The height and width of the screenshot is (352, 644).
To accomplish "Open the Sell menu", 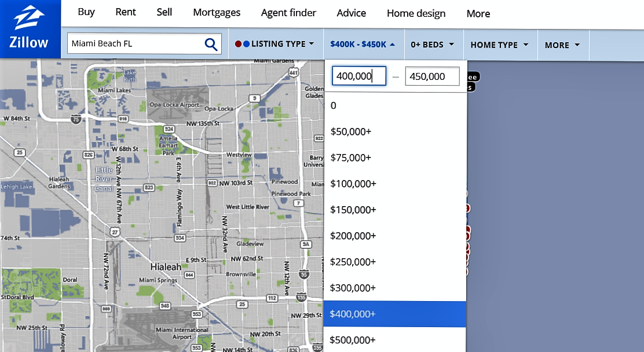I will click(x=164, y=12).
